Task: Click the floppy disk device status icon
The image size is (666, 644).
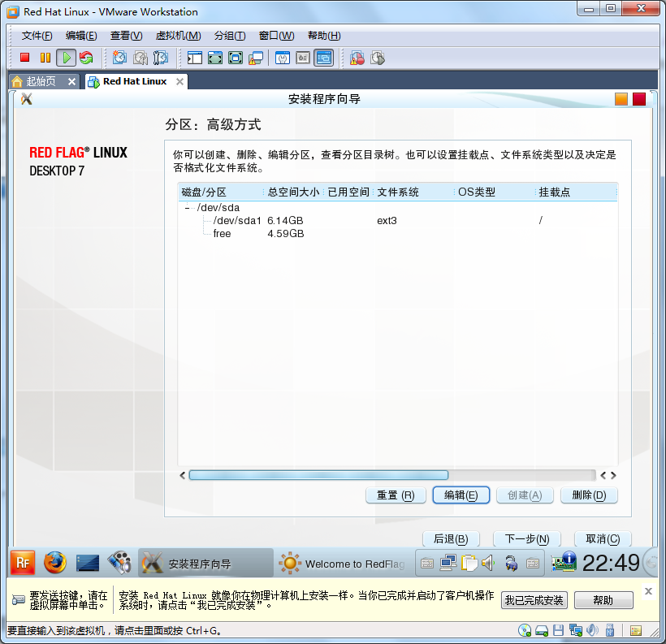Action: click(559, 631)
